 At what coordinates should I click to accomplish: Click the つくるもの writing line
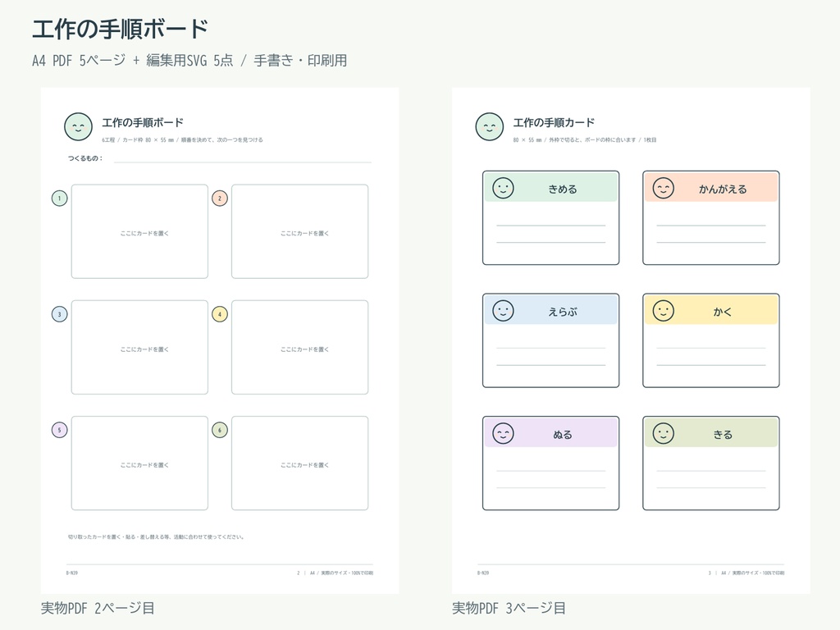pos(243,162)
